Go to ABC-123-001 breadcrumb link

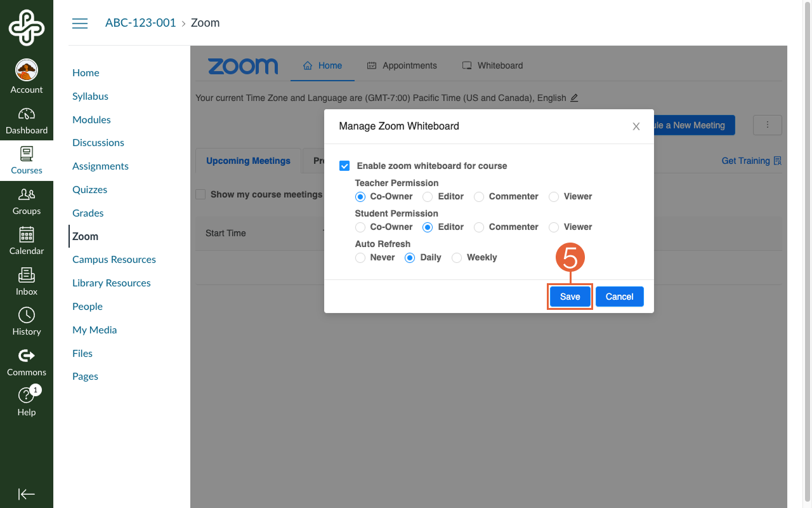140,23
